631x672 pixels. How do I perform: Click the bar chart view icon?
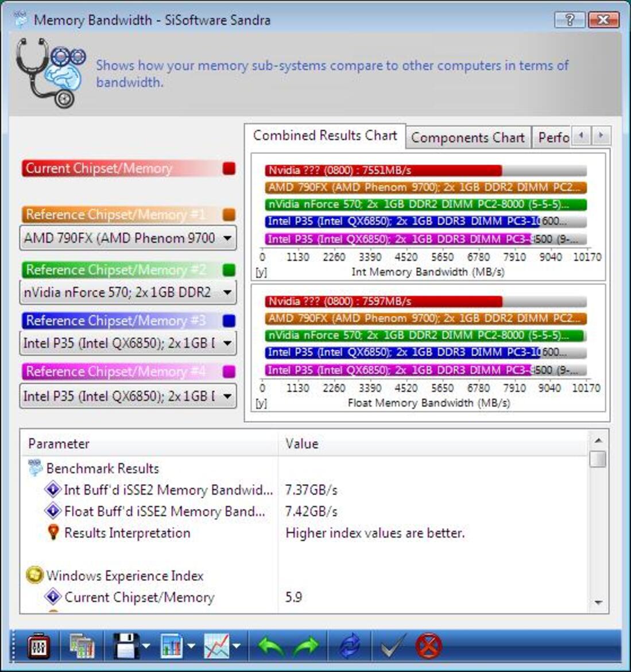pyautogui.click(x=172, y=646)
